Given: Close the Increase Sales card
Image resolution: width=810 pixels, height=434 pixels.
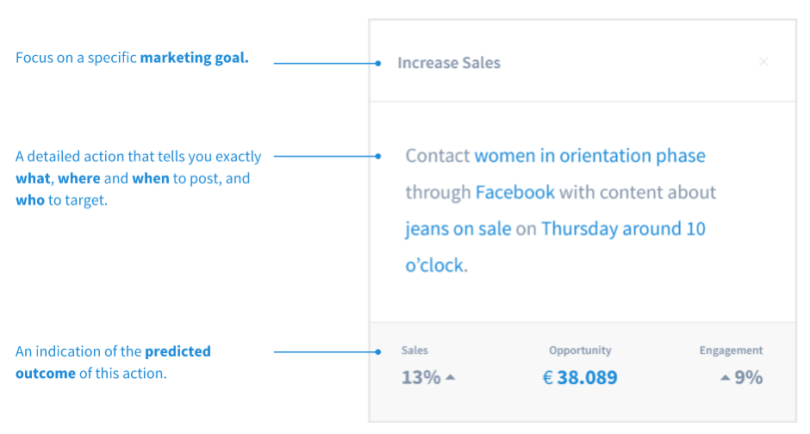Looking at the screenshot, I should pos(764,62).
